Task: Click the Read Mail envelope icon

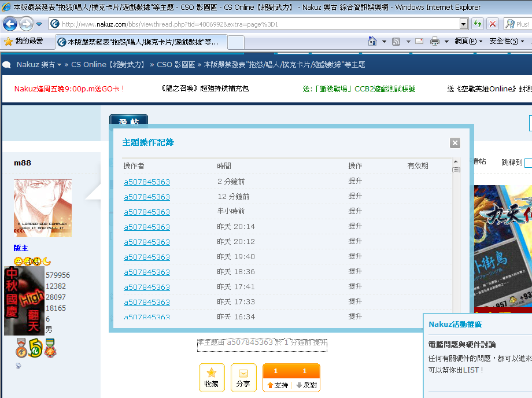Action: pyautogui.click(x=419, y=42)
